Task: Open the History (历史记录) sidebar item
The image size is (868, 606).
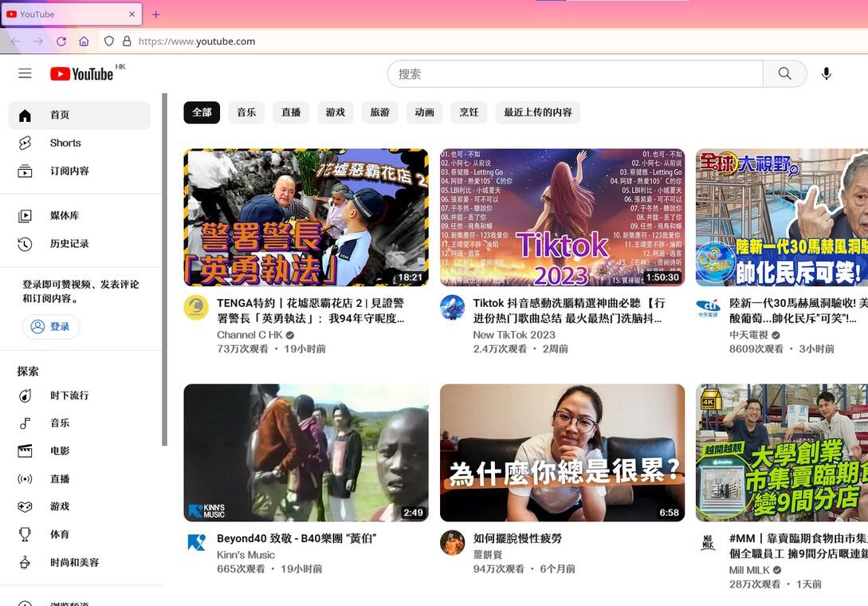Action: (69, 243)
